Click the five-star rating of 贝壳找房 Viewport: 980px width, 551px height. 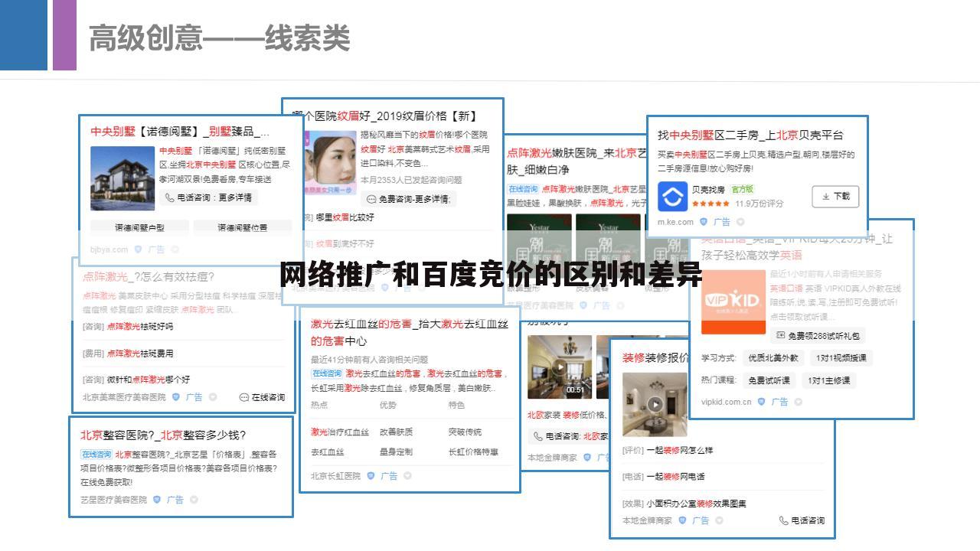point(710,204)
